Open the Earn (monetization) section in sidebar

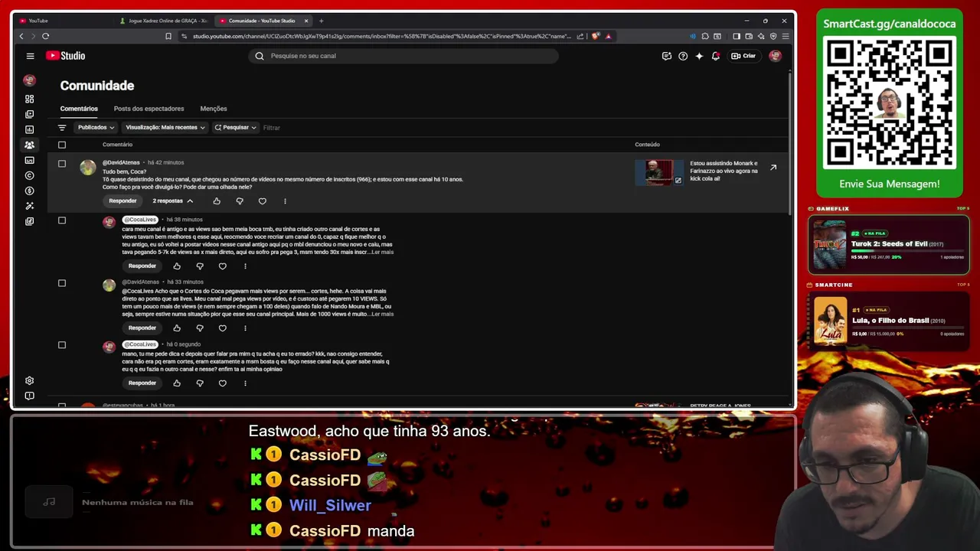pyautogui.click(x=29, y=191)
